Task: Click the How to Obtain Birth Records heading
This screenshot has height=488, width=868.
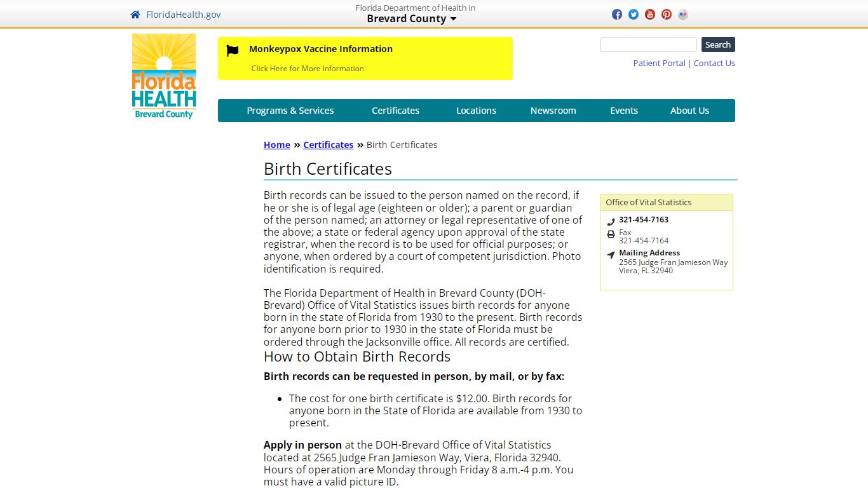Action: coord(357,356)
